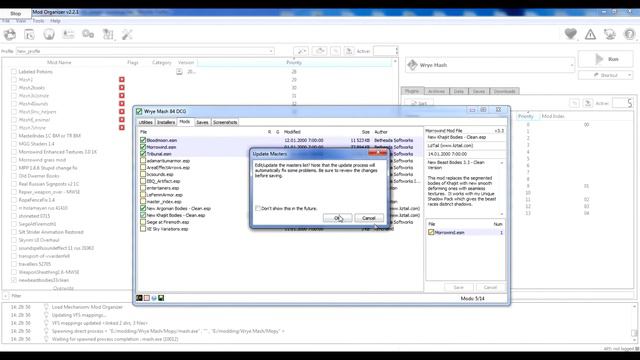This screenshot has height=360, width=640.
Task: Select Siege at Firemoth.esp row
Action: 168,222
